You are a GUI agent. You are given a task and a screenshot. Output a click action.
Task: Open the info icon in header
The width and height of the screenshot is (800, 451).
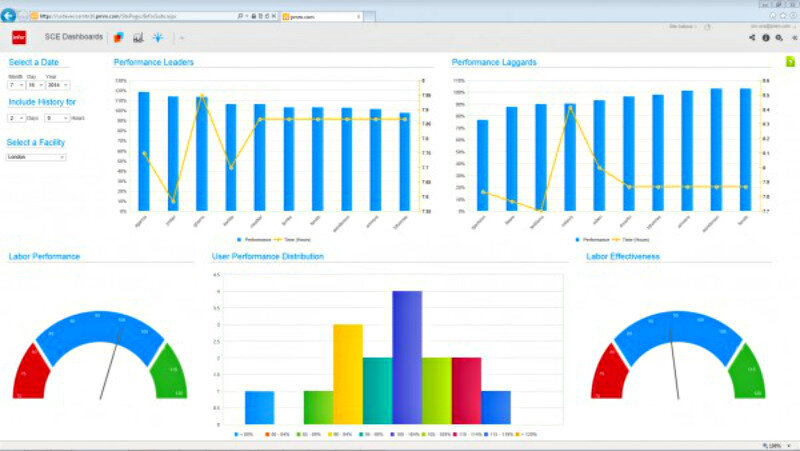(x=766, y=38)
